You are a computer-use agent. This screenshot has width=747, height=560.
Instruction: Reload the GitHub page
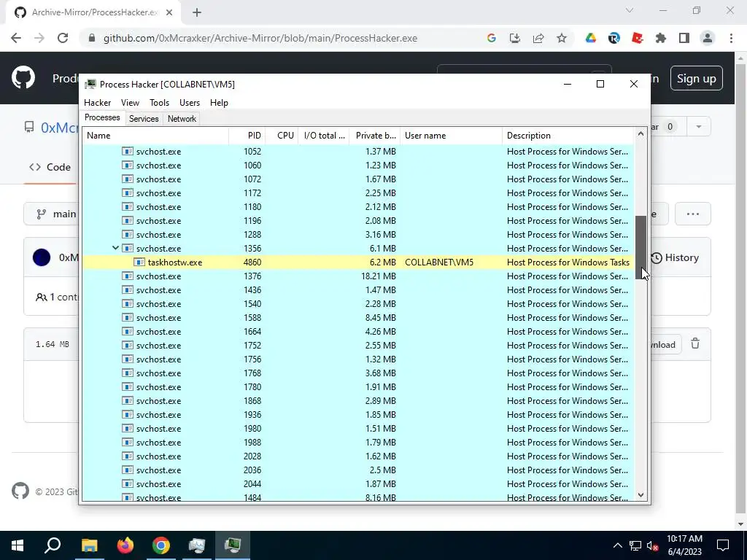(x=63, y=38)
